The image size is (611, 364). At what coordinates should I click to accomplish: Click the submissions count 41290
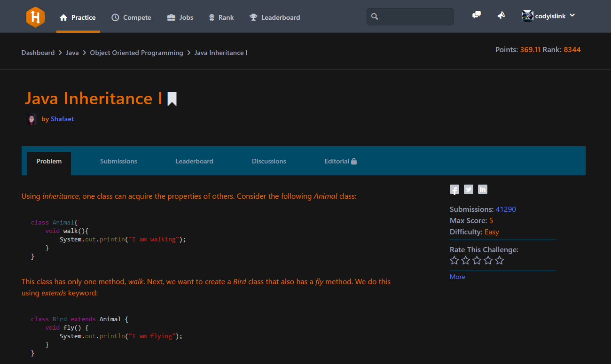(506, 209)
